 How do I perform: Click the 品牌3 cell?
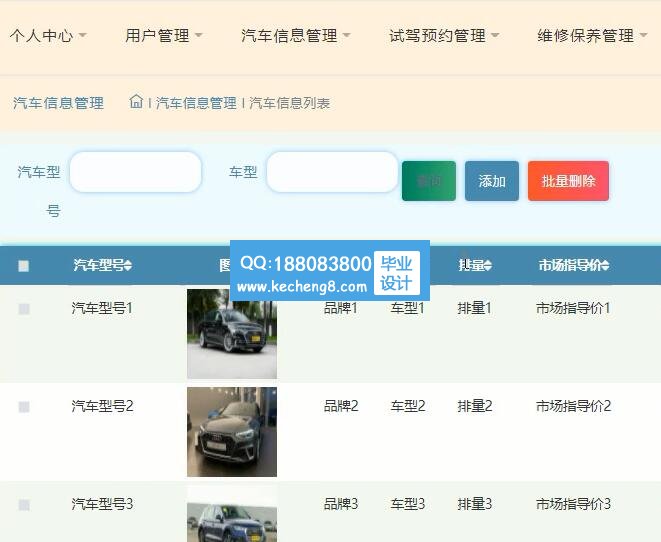pyautogui.click(x=341, y=504)
